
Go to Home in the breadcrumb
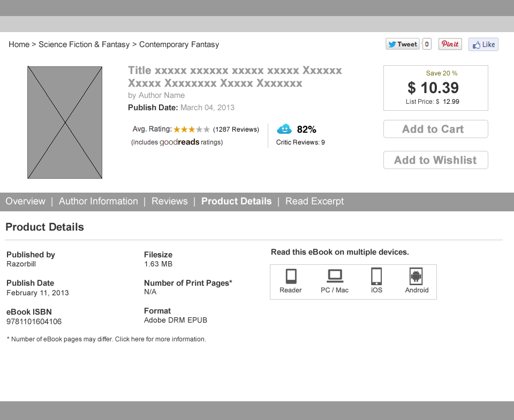tap(19, 44)
